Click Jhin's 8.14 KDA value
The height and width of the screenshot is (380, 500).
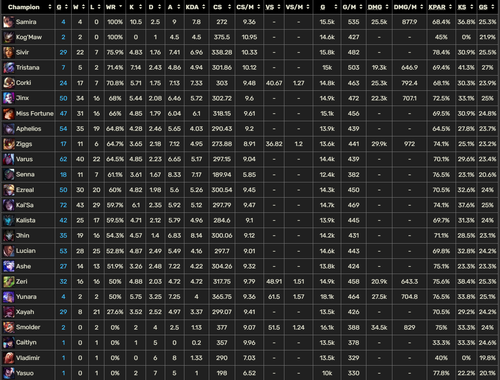point(196,236)
